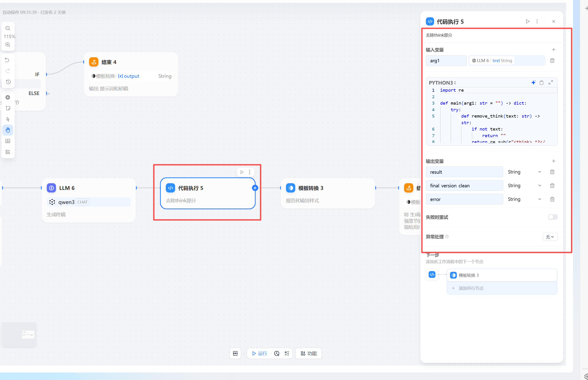The image size is (588, 380).
Task: Click the zoom out magnifier icon
Action: click(8, 28)
